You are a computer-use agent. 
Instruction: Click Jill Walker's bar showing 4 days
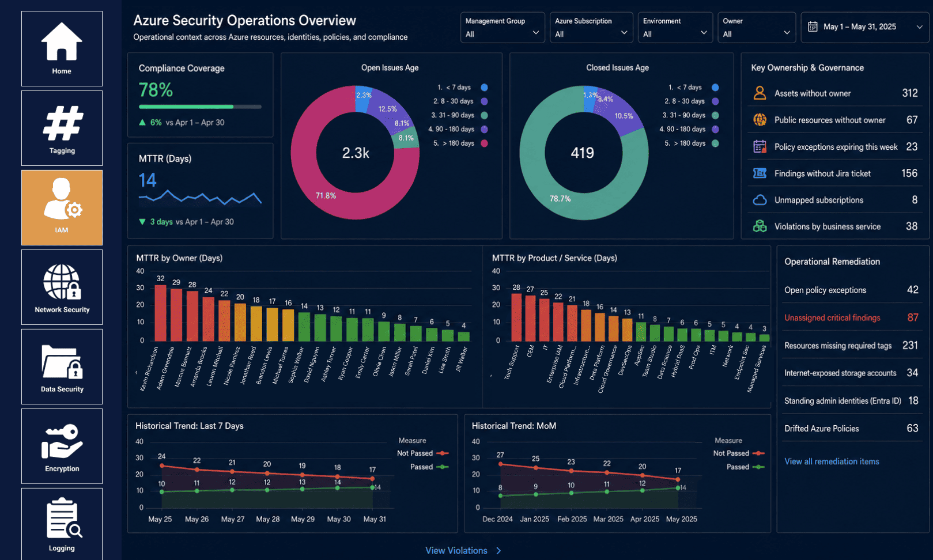tap(463, 336)
